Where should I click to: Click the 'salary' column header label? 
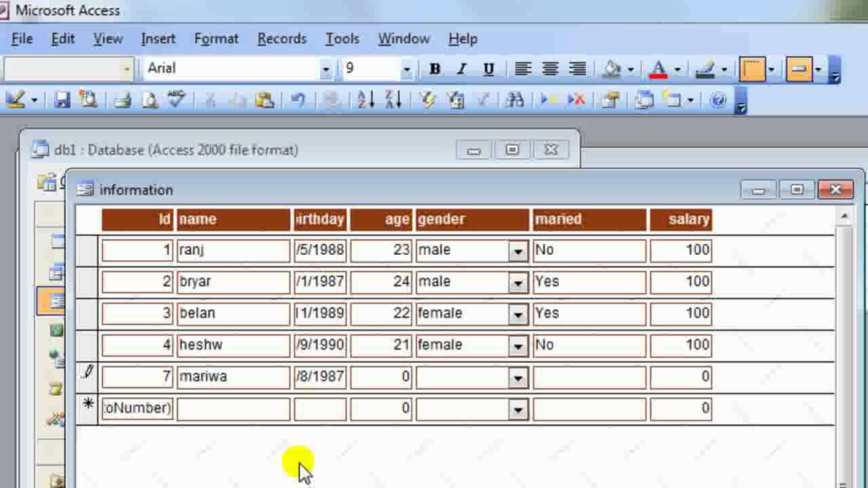(681, 219)
